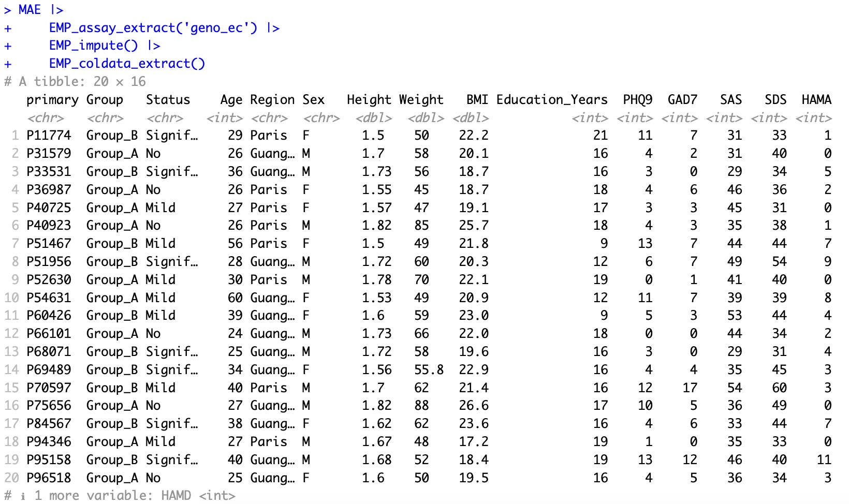Click sample ID P40923
This screenshot has height=504, width=849.
(49, 226)
